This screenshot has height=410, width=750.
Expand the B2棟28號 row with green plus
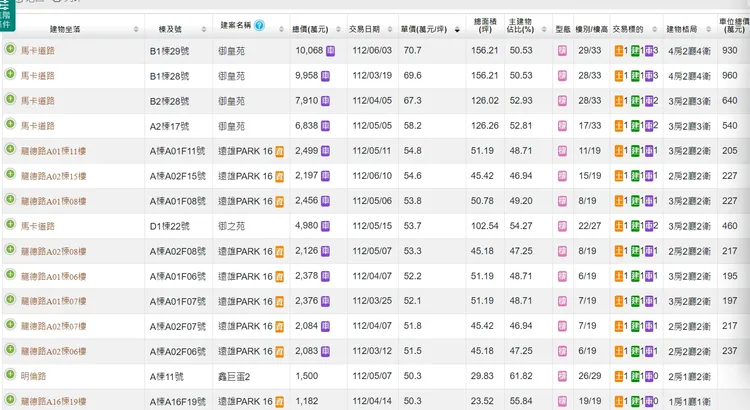[10, 99]
